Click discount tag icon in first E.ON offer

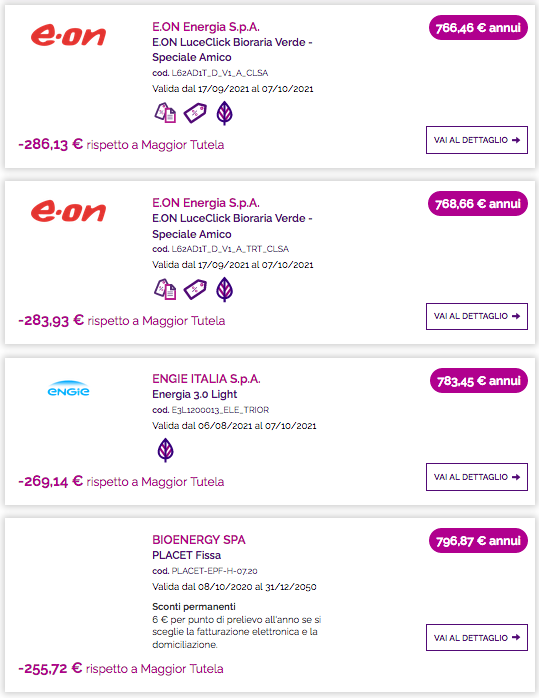click(195, 113)
